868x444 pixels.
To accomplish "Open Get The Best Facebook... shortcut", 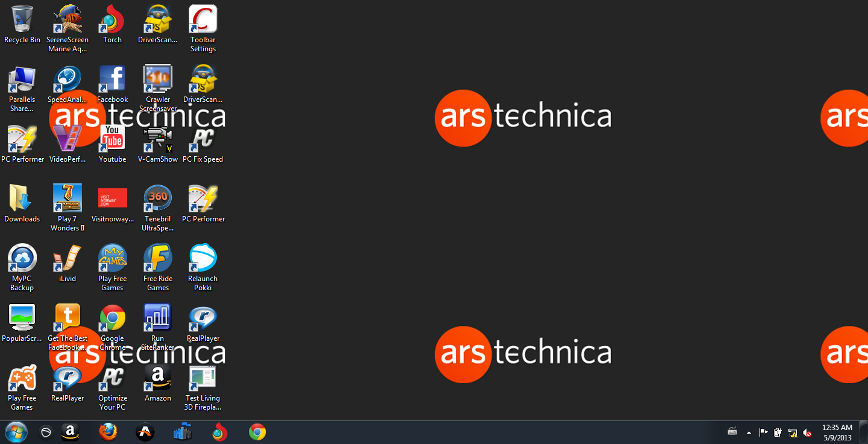I will (x=68, y=328).
